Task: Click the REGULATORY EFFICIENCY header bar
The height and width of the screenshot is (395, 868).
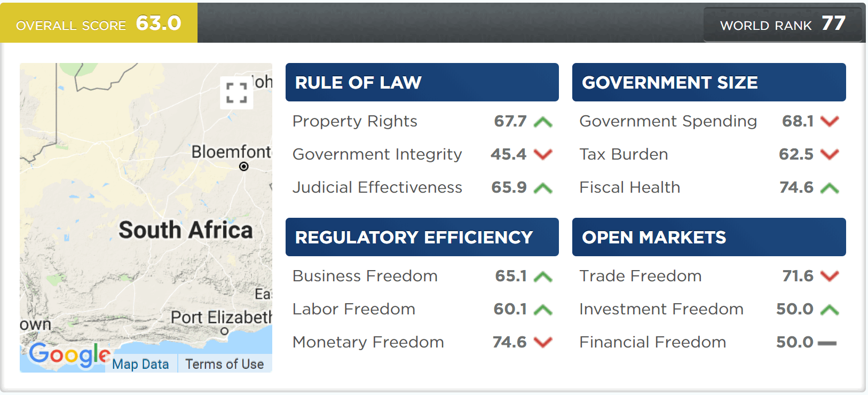Action: [422, 237]
